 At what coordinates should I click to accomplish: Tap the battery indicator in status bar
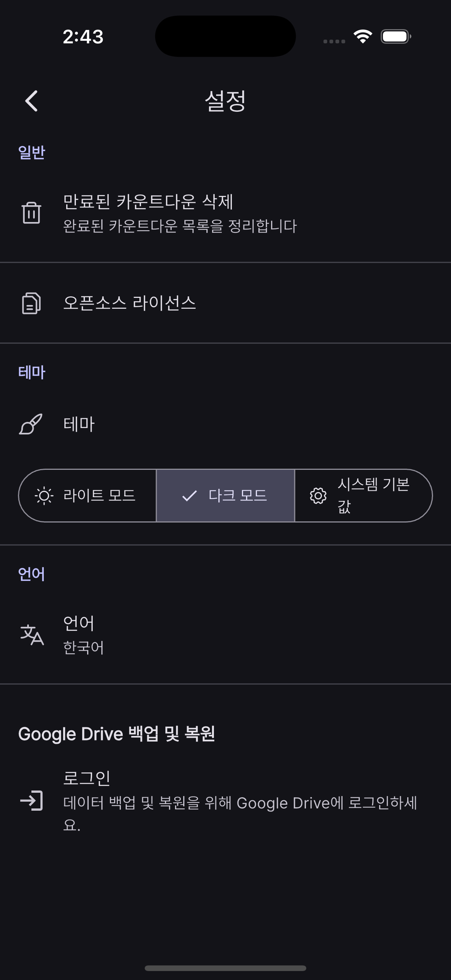tap(396, 37)
